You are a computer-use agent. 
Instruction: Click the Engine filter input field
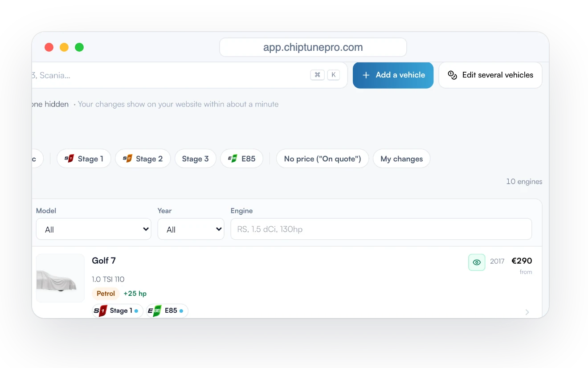pyautogui.click(x=381, y=229)
